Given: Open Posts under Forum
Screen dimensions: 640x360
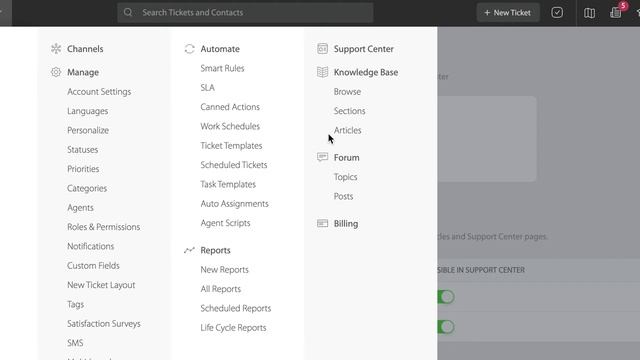Looking at the screenshot, I should pos(343,197).
